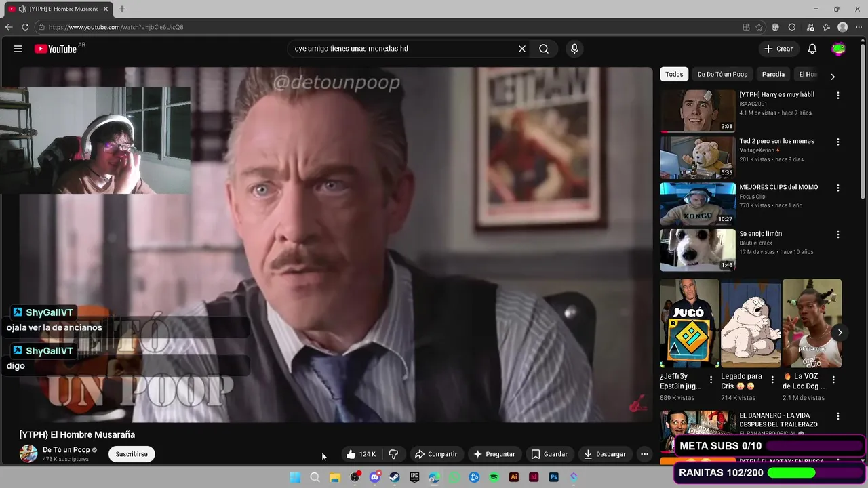This screenshot has width=868, height=488.
Task: Open Windows taskbar search
Action: tap(315, 477)
